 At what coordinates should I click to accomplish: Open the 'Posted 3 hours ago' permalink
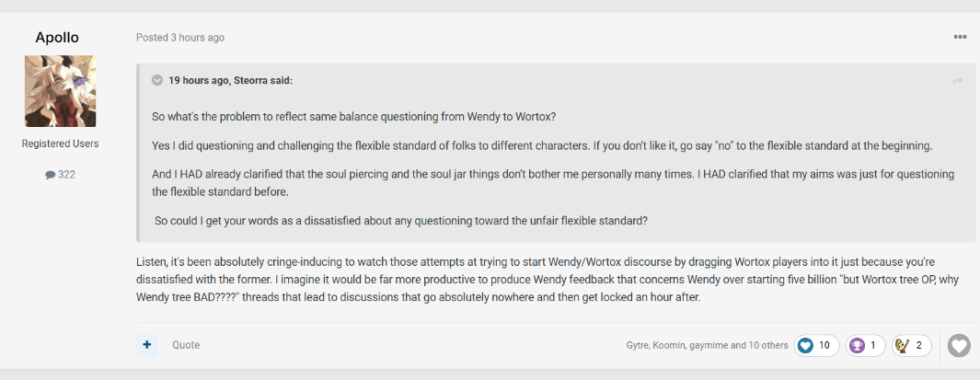tap(180, 38)
